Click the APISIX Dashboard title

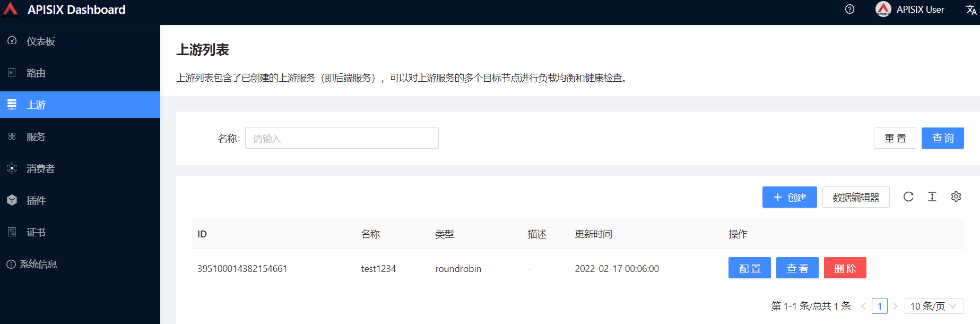pyautogui.click(x=76, y=10)
